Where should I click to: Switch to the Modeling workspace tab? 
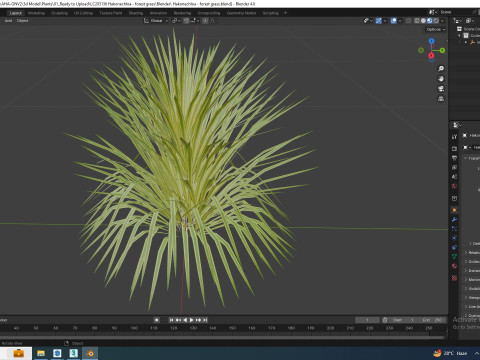click(x=36, y=13)
